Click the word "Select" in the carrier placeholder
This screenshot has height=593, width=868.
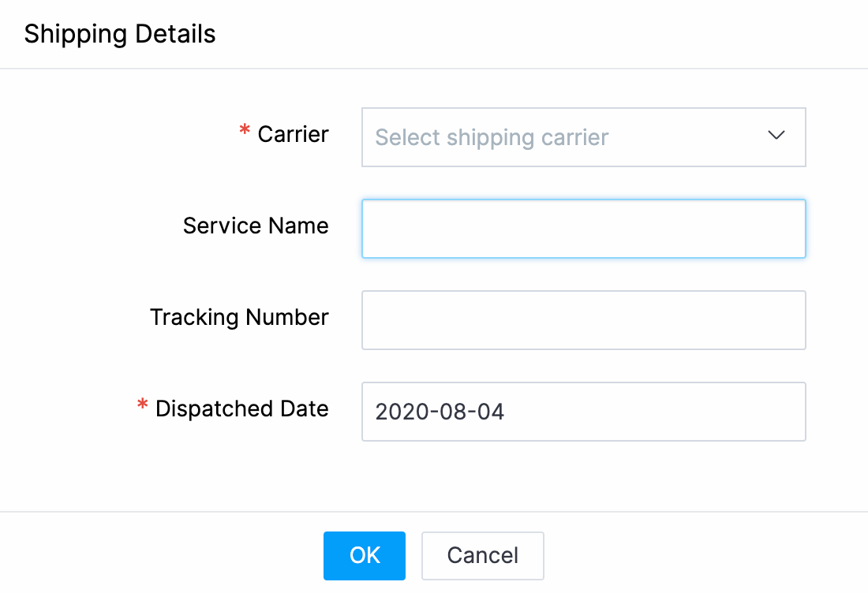click(x=407, y=137)
